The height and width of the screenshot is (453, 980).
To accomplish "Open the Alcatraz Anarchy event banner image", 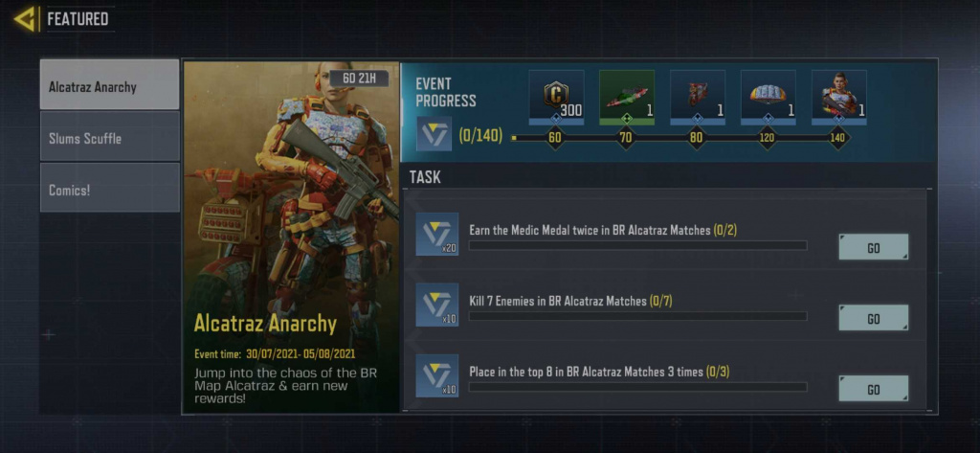I will 291,238.
